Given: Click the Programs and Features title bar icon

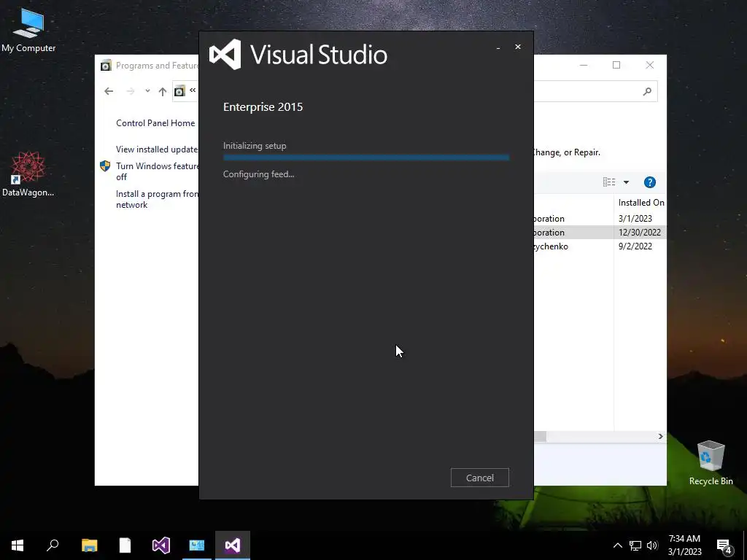Looking at the screenshot, I should [x=106, y=65].
